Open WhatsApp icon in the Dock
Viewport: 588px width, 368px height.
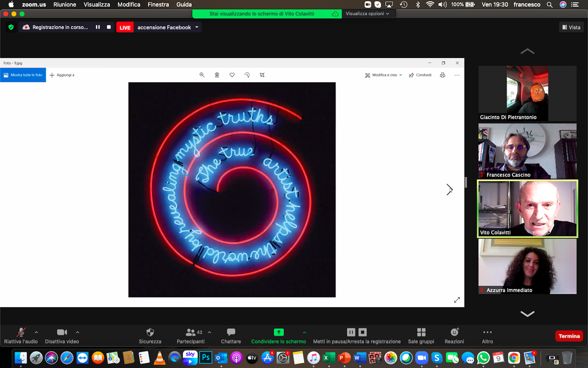click(x=483, y=358)
